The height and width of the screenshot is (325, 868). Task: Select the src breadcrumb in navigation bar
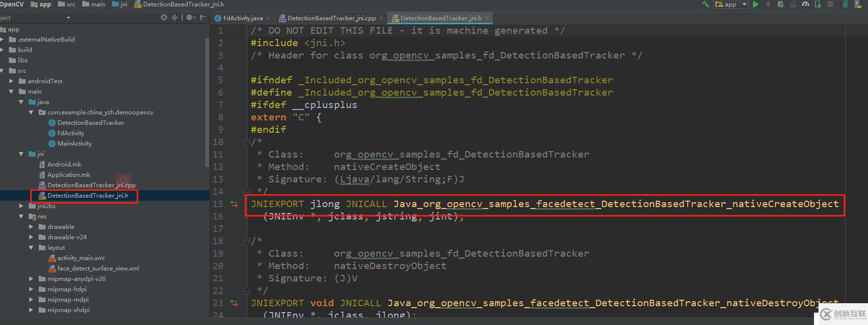67,4
